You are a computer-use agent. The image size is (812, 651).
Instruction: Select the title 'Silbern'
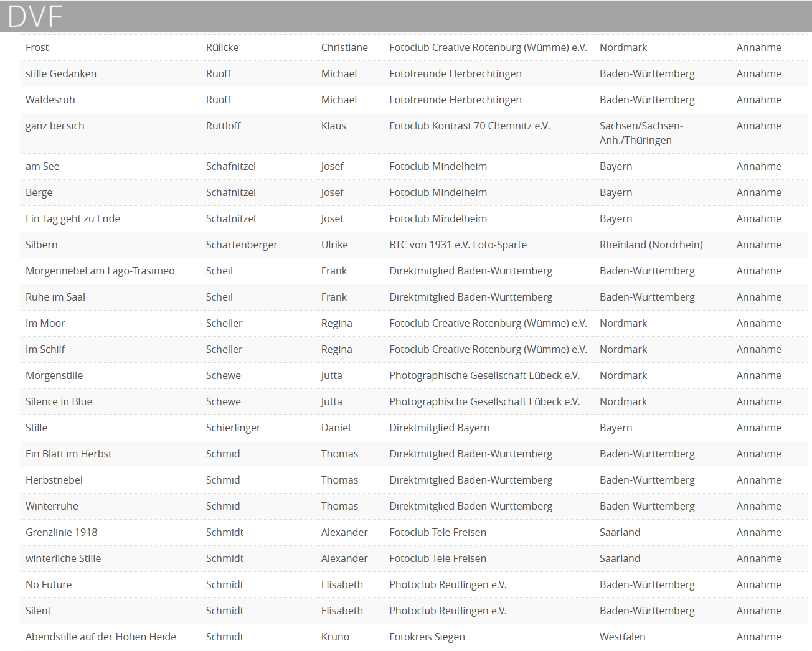(41, 245)
